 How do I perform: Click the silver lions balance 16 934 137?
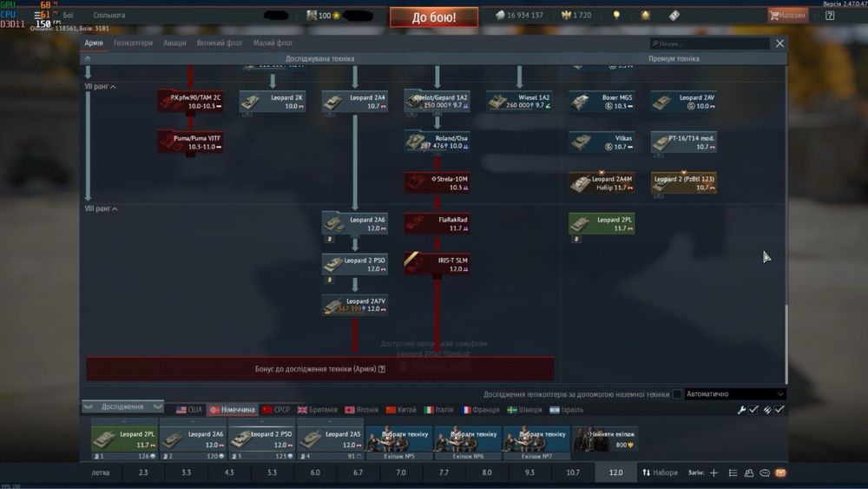519,16
